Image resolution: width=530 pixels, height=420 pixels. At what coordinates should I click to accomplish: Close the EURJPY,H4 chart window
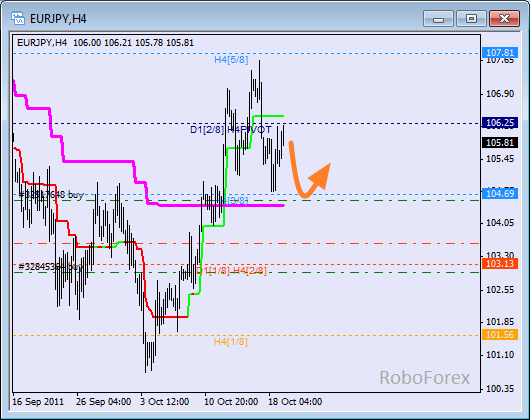click(504, 18)
